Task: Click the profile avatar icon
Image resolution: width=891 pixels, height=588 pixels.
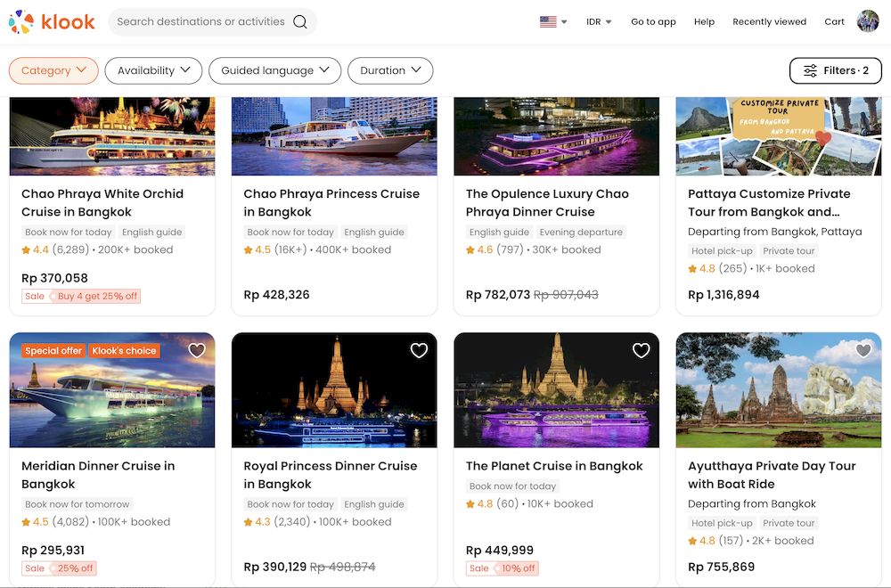Action: [x=867, y=20]
